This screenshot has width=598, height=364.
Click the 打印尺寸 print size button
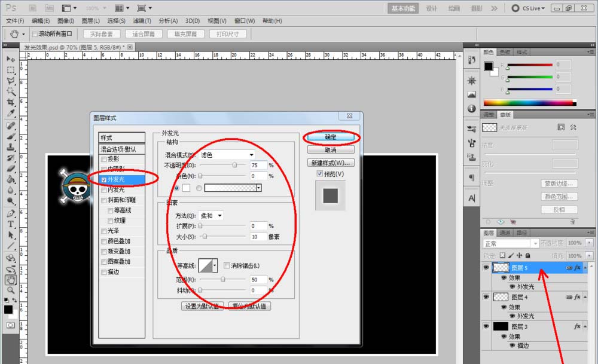coord(228,34)
